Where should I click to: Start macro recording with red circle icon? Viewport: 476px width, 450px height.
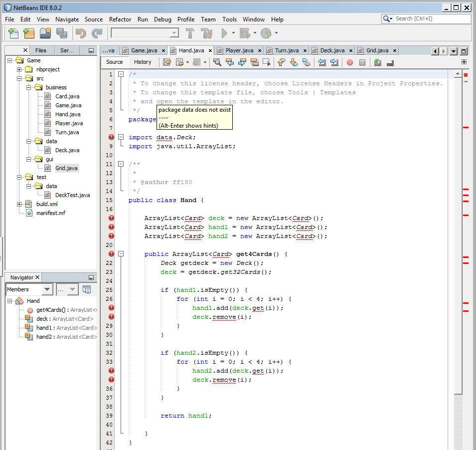pyautogui.click(x=349, y=62)
